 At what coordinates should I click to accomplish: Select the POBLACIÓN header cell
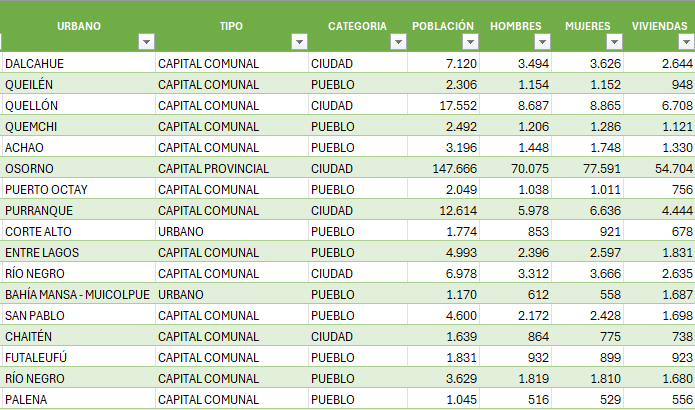pos(443,27)
